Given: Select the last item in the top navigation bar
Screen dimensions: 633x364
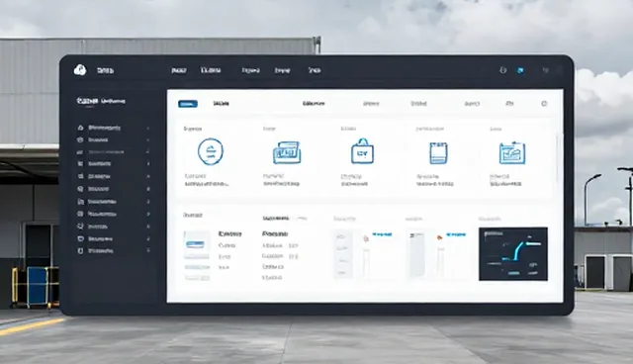Looking at the screenshot, I should (x=315, y=70).
